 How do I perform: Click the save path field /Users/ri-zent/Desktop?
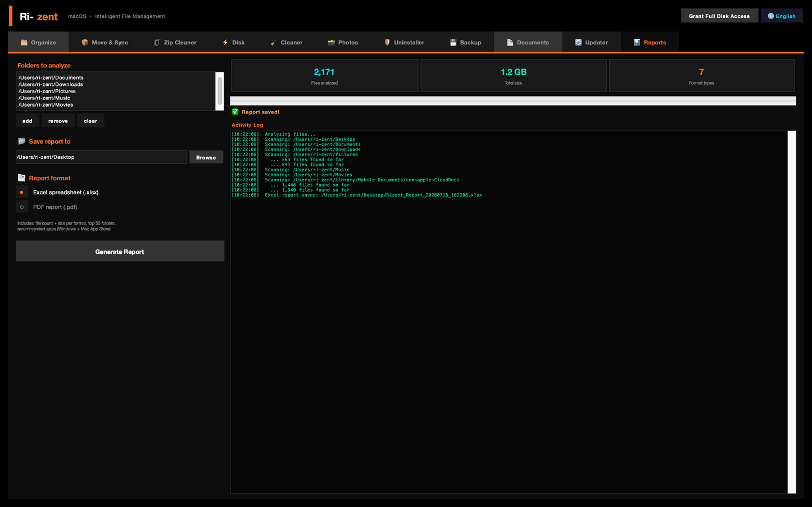(101, 157)
